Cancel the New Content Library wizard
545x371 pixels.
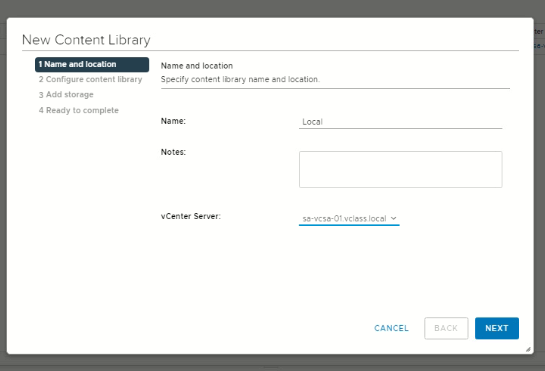(x=391, y=328)
